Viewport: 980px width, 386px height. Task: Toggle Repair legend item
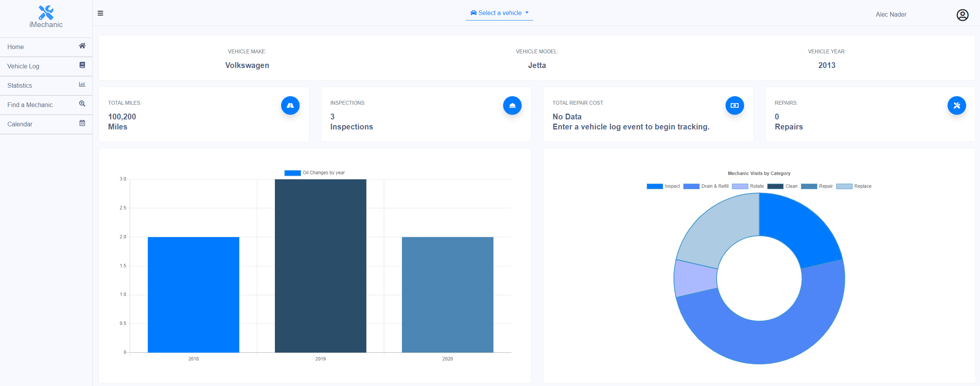tap(817, 186)
